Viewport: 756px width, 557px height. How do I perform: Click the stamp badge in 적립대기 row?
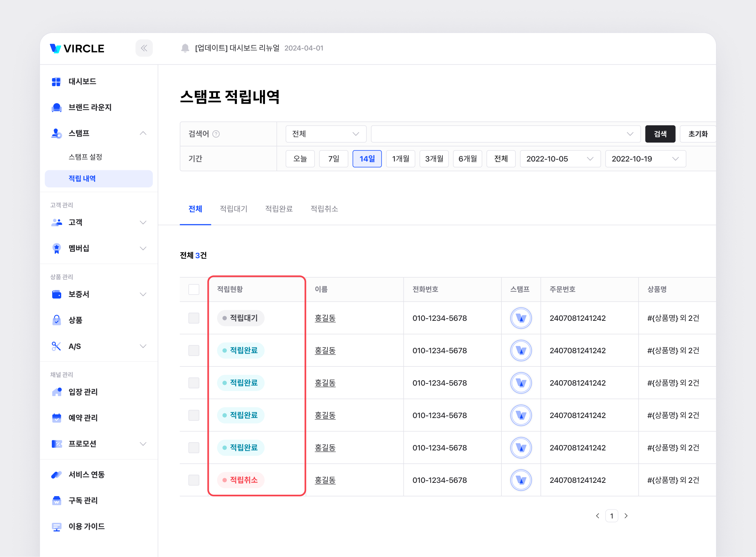[521, 318]
